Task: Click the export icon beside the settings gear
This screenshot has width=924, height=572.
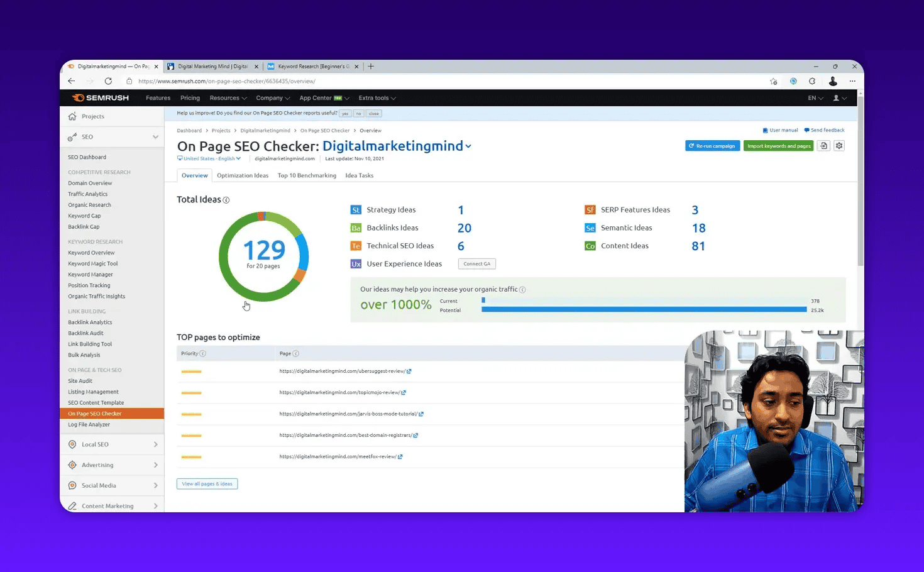Action: click(823, 145)
